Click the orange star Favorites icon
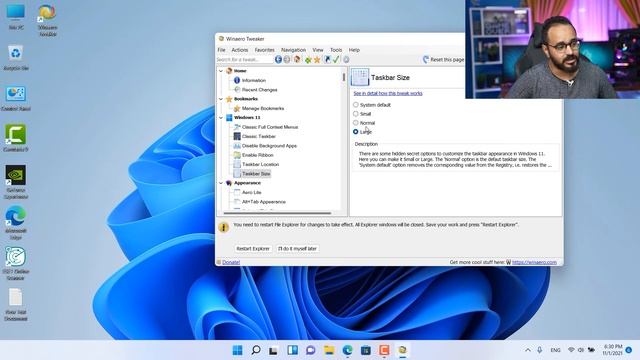Screen dimensions: 640x360 (x=317, y=60)
